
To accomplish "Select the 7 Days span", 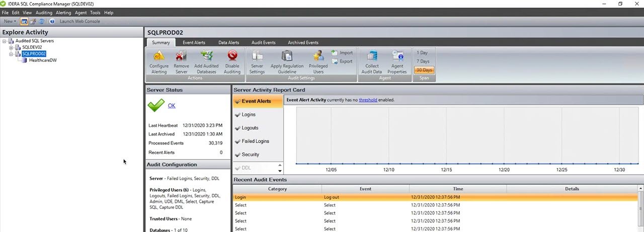I will (424, 61).
